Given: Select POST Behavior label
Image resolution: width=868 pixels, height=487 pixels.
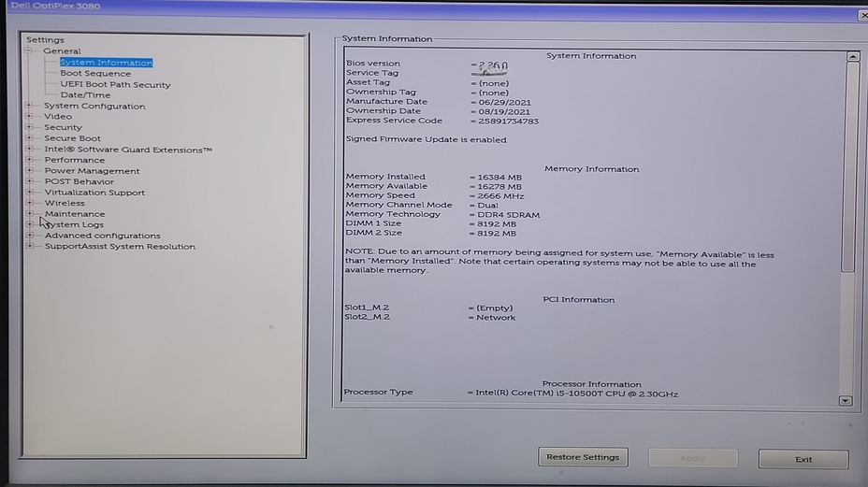Looking at the screenshot, I should tap(80, 181).
